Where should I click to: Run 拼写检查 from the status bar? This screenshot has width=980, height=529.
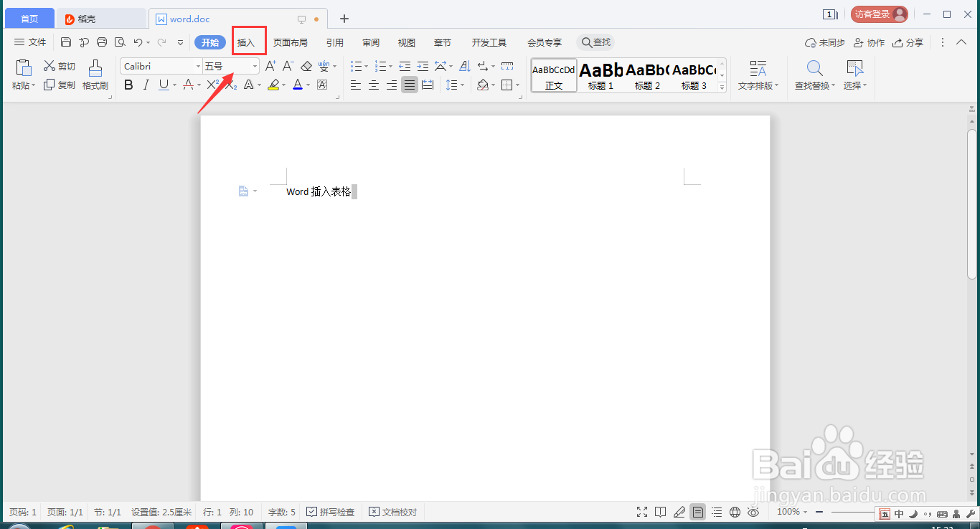331,512
